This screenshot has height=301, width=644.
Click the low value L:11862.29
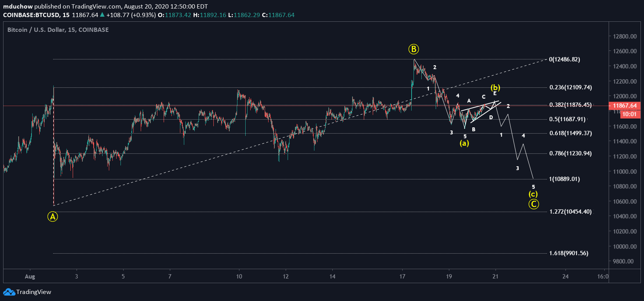tap(244, 15)
